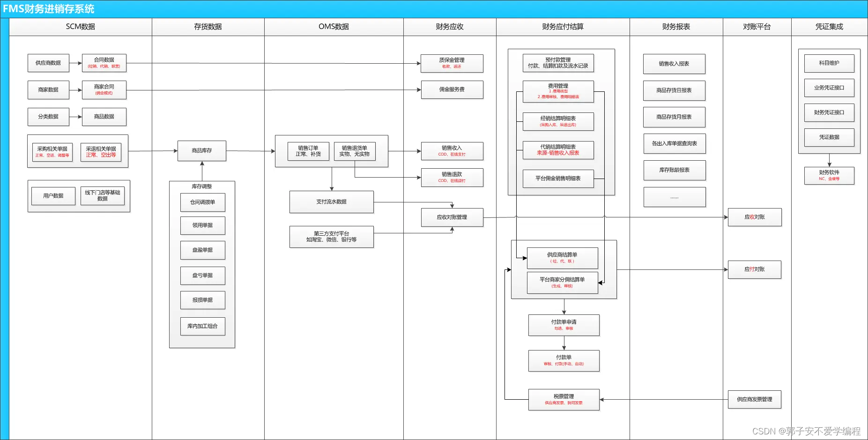Select the 税票管理 box
The height and width of the screenshot is (440, 868).
tap(564, 400)
